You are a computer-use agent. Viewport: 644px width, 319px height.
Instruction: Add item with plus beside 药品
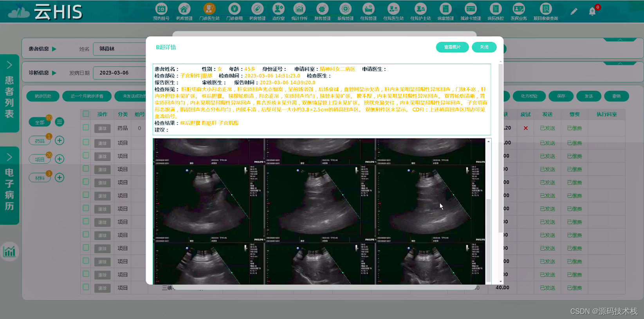pyautogui.click(x=60, y=140)
